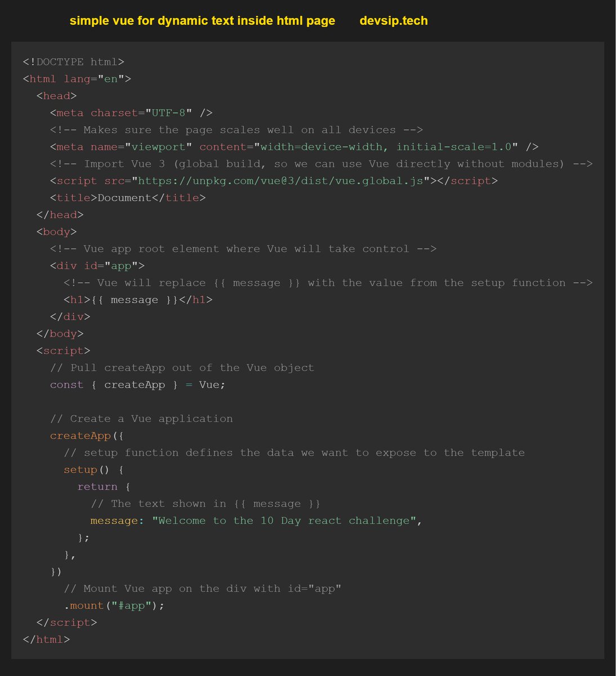
Task: Select the meta name="viewport" line
Action: coord(294,146)
